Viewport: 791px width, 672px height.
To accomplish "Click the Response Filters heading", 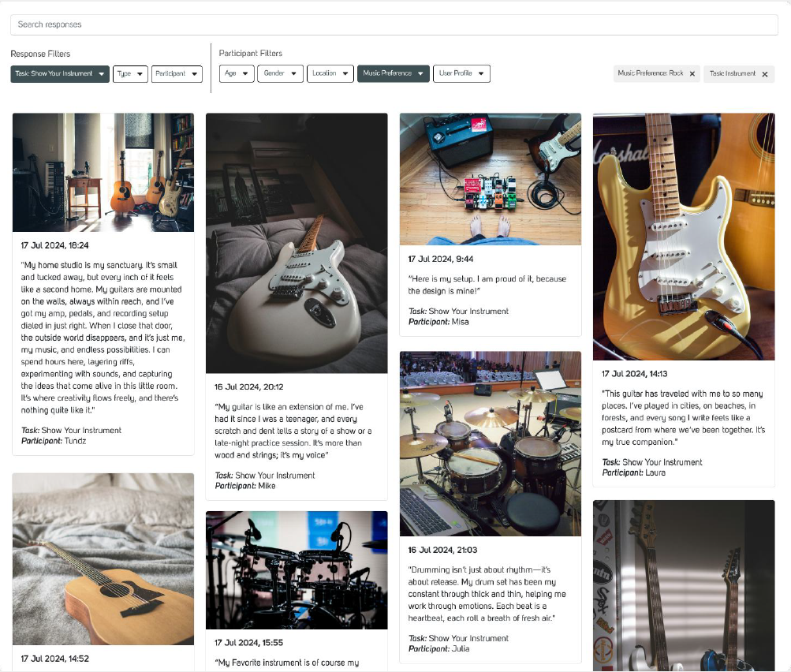I will pyautogui.click(x=40, y=54).
